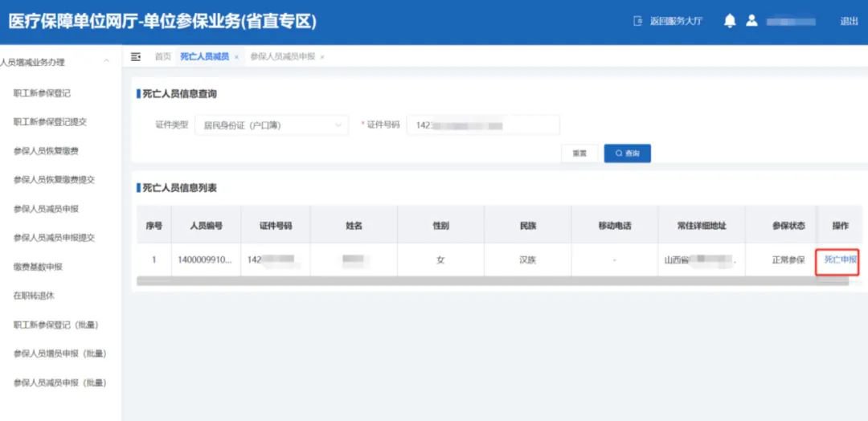
Task: Click the 证件号码 input field
Action: (482, 125)
